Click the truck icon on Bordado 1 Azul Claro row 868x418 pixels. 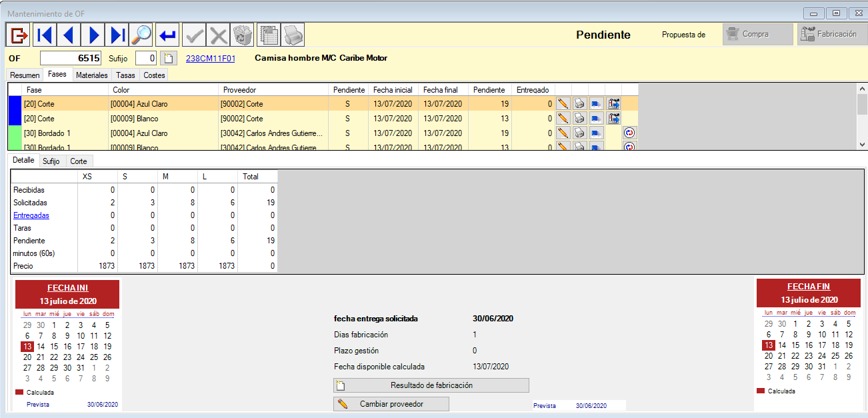[x=597, y=133]
